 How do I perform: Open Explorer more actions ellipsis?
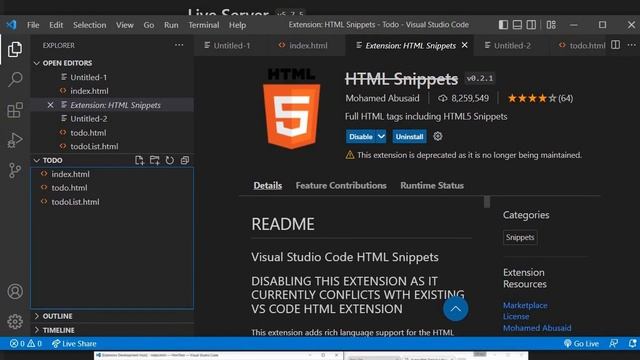[x=179, y=45]
